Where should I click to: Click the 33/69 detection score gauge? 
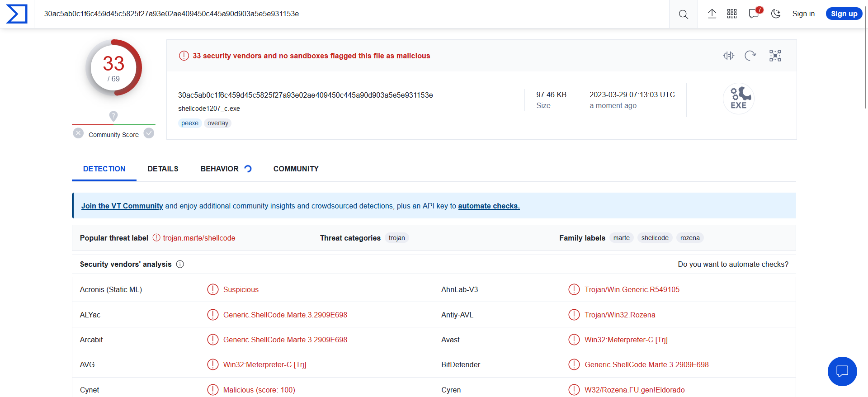click(x=113, y=68)
